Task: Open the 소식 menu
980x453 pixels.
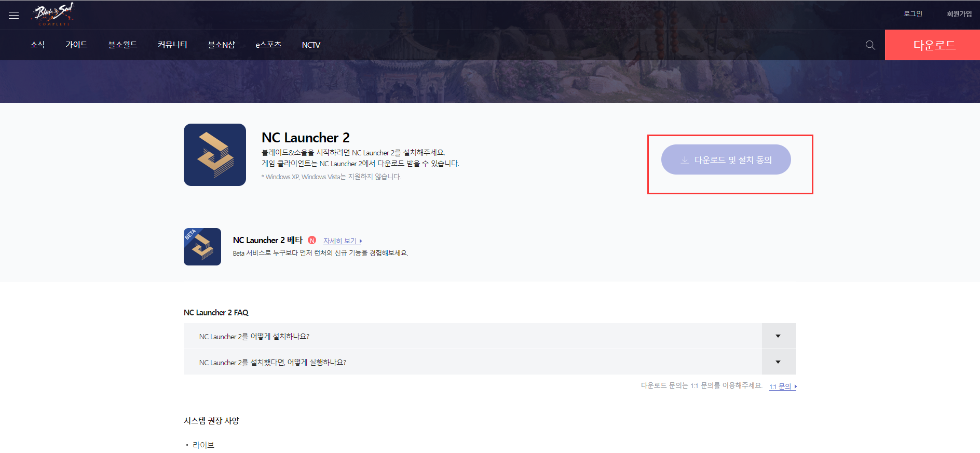Action: [37, 45]
